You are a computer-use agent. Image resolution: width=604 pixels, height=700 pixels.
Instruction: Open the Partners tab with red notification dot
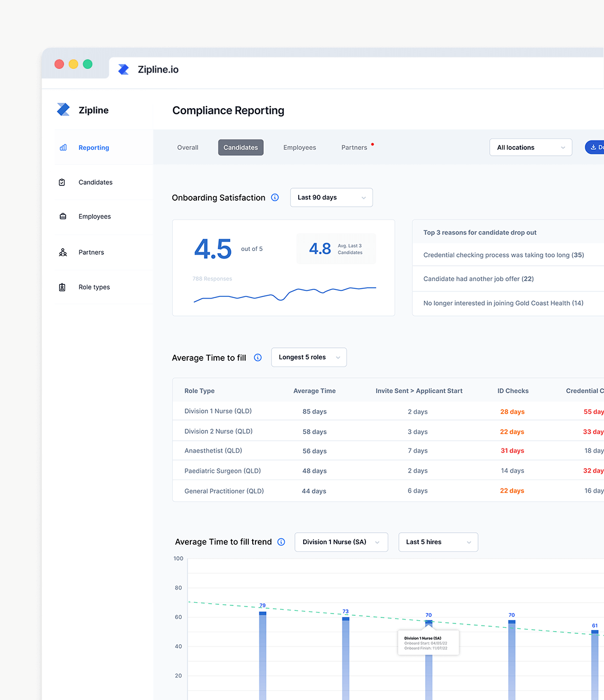point(354,147)
